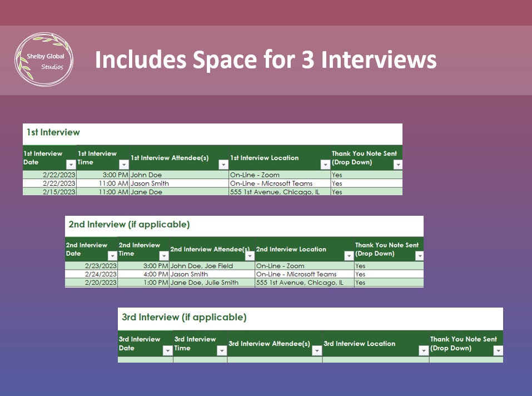Open the 3rd Interview Date filter arrow
The image size is (532, 396).
[x=167, y=350]
